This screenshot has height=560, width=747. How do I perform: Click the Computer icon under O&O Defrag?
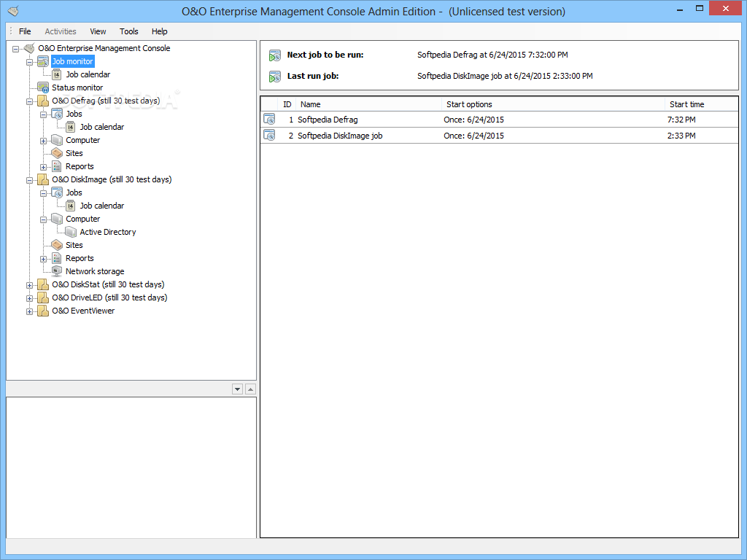(x=57, y=140)
